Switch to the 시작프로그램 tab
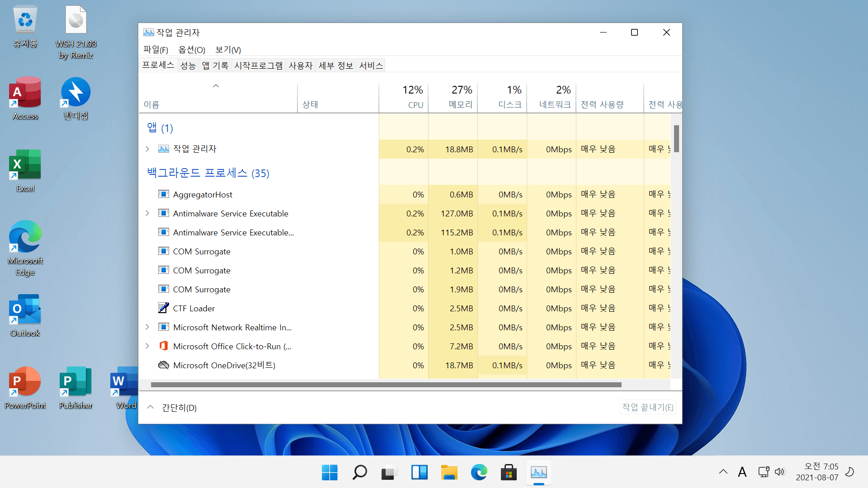 tap(259, 66)
